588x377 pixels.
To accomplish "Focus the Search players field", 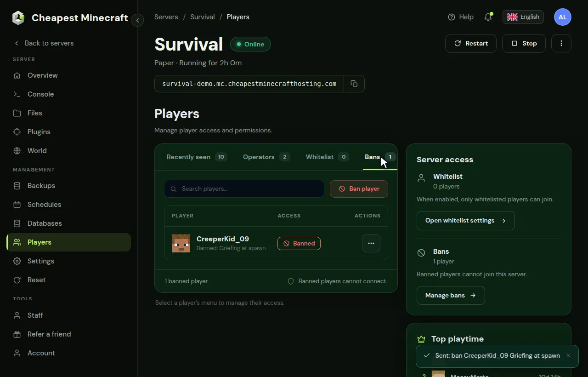I will [x=244, y=189].
